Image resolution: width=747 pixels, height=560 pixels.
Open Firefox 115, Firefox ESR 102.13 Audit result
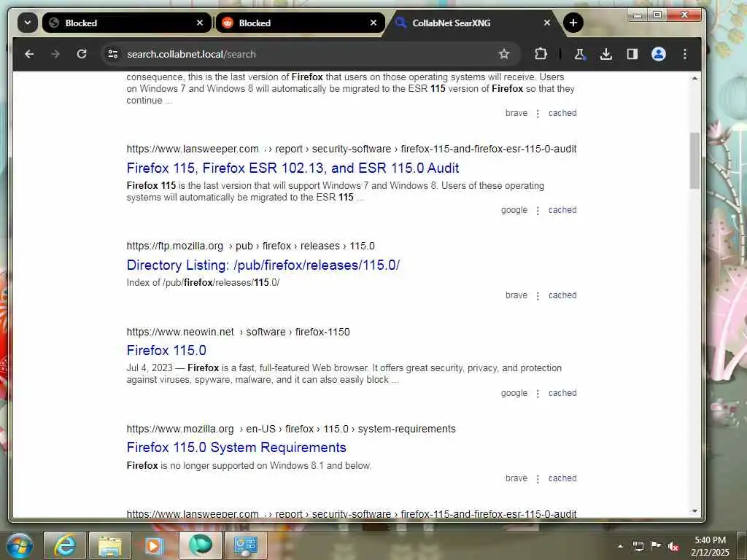coord(293,168)
